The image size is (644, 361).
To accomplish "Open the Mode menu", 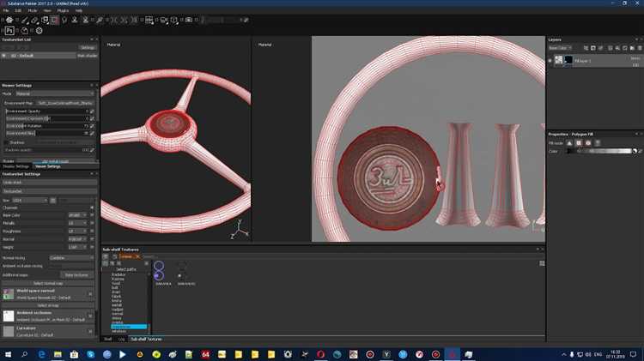I will [33, 10].
